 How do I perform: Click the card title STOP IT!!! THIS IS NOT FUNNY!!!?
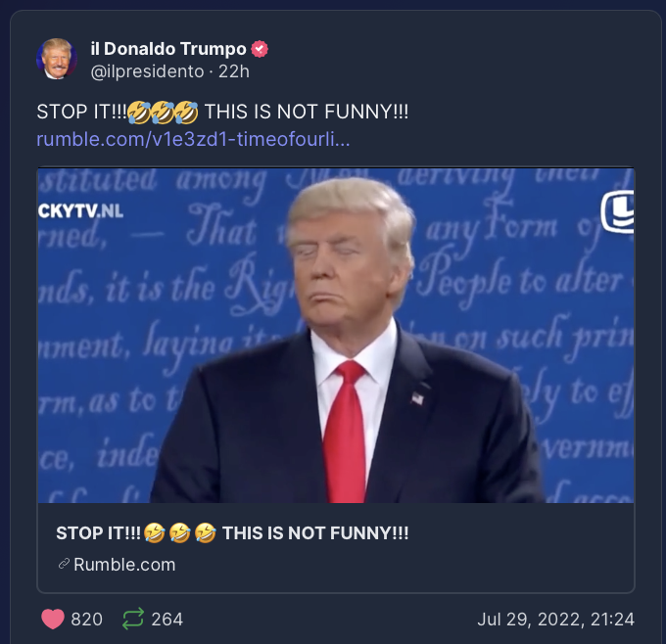232,533
